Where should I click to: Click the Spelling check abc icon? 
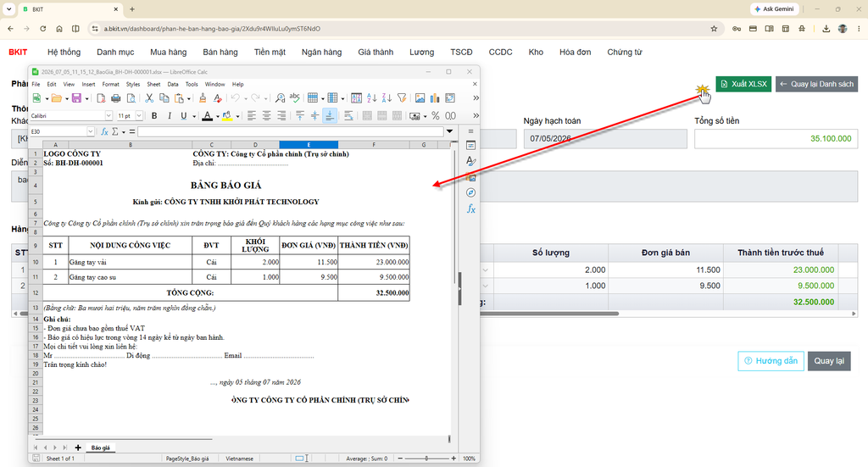pos(294,98)
